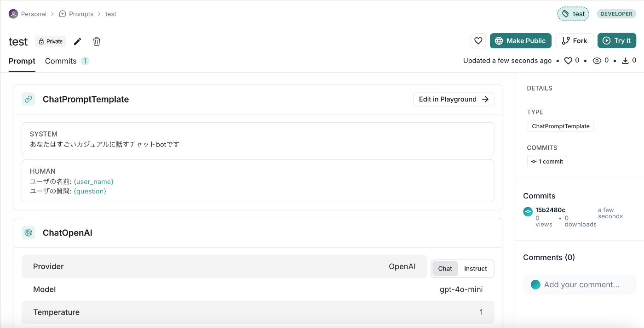
Task: Go to Personal in breadcrumb
Action: (x=34, y=14)
